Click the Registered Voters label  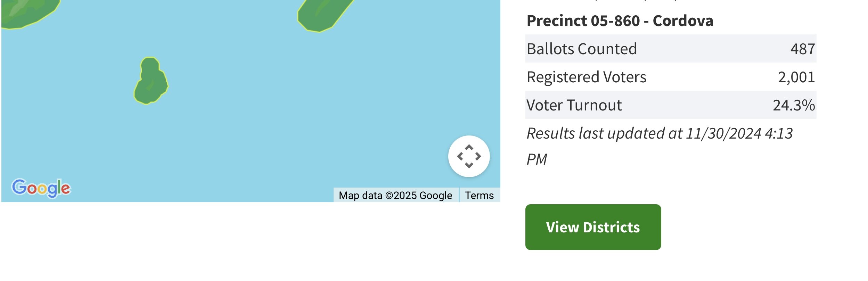coord(587,77)
